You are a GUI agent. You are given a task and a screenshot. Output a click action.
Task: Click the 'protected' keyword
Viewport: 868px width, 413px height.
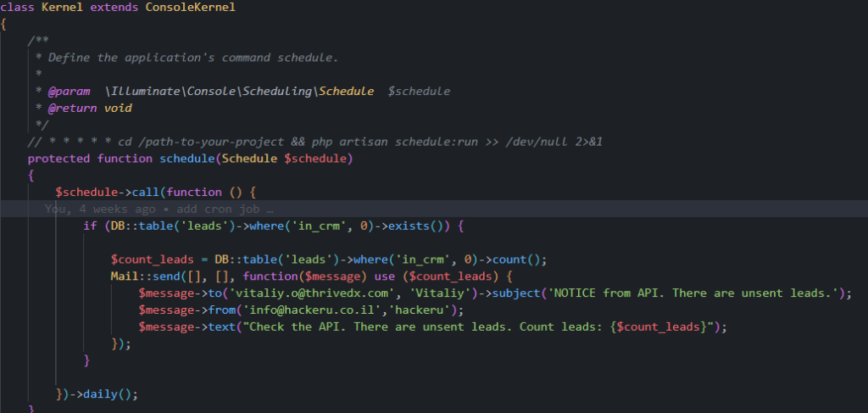pos(58,159)
